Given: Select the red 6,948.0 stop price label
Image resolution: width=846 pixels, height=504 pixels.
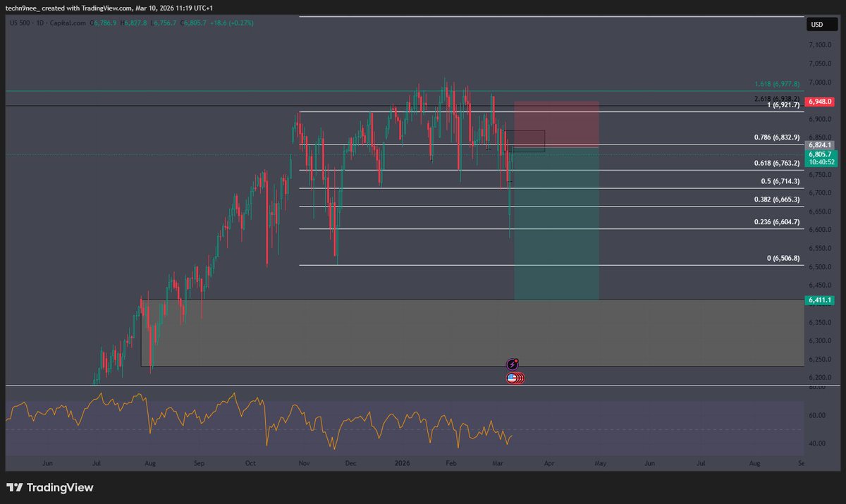Looking at the screenshot, I should coord(821,102).
